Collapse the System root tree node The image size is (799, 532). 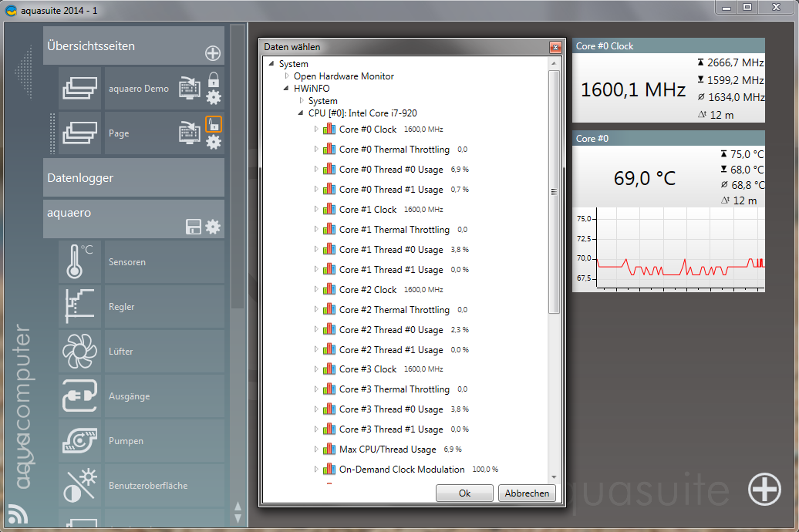coord(271,64)
